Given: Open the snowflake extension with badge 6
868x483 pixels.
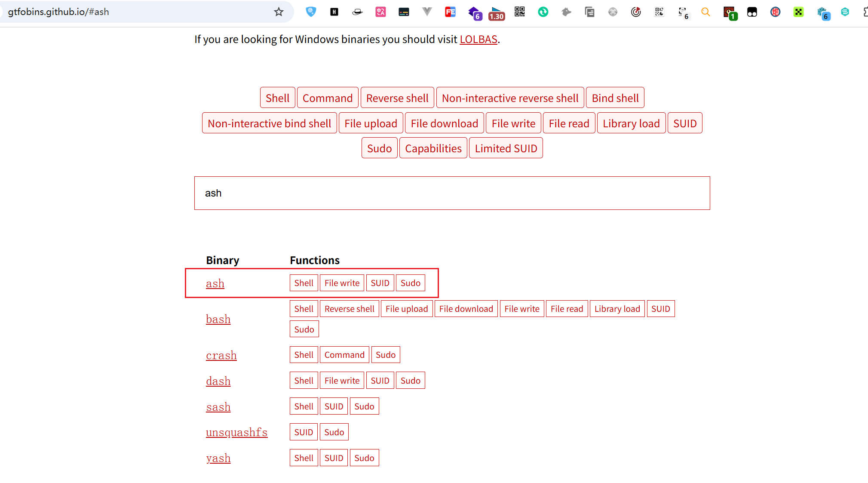Looking at the screenshot, I should coord(822,13).
